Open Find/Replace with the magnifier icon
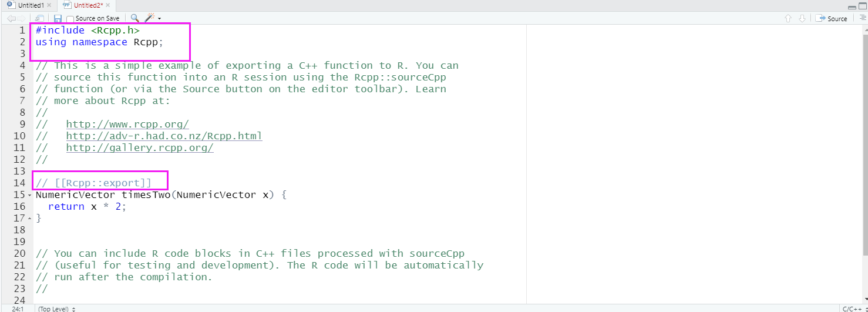Viewport: 868px width, 312px height. (134, 18)
